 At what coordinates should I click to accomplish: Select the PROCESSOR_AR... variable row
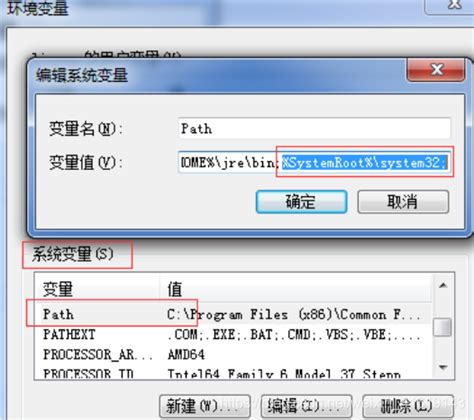[x=232, y=354]
